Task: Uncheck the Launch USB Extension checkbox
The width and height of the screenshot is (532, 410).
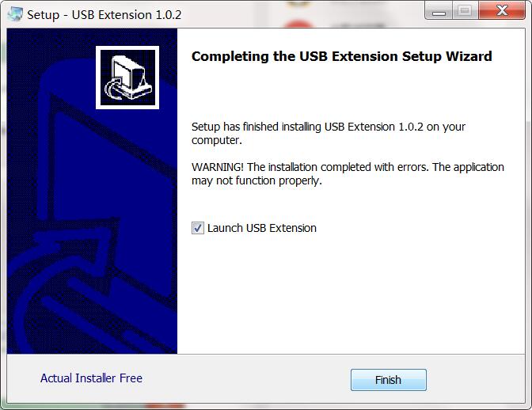Action: pyautogui.click(x=197, y=228)
